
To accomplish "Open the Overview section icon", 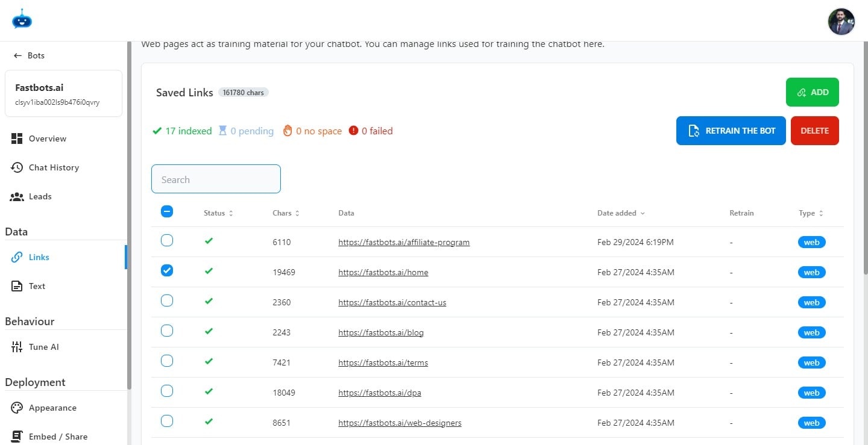I will click(18, 138).
